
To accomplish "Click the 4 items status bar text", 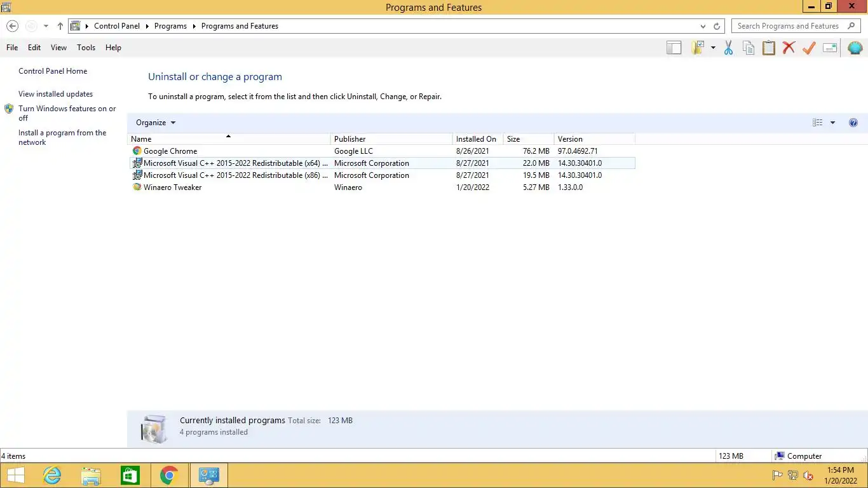I will tap(13, 456).
